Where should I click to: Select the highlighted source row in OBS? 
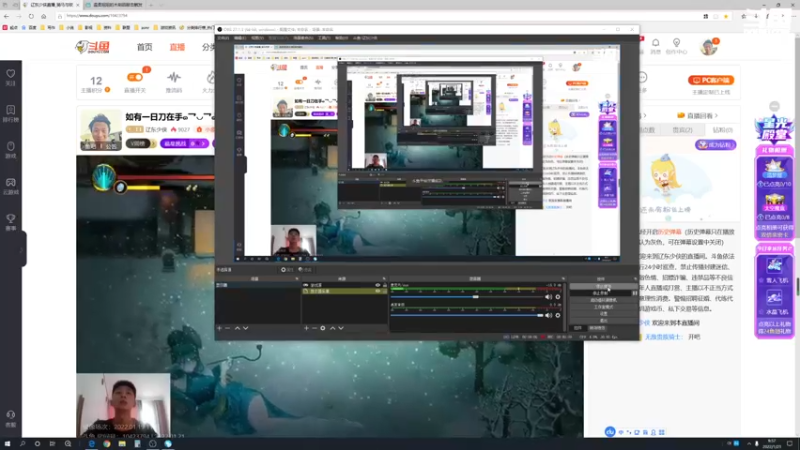click(x=344, y=291)
